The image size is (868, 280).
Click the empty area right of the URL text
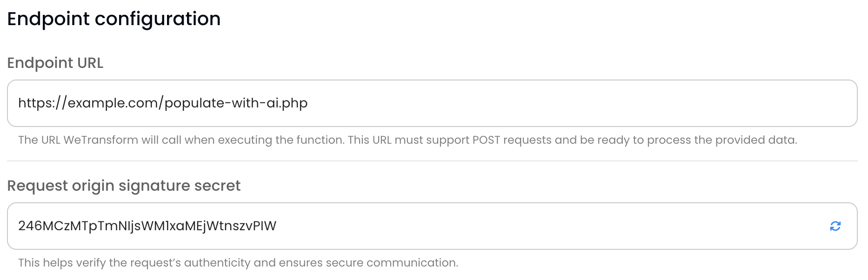[x=558, y=103]
